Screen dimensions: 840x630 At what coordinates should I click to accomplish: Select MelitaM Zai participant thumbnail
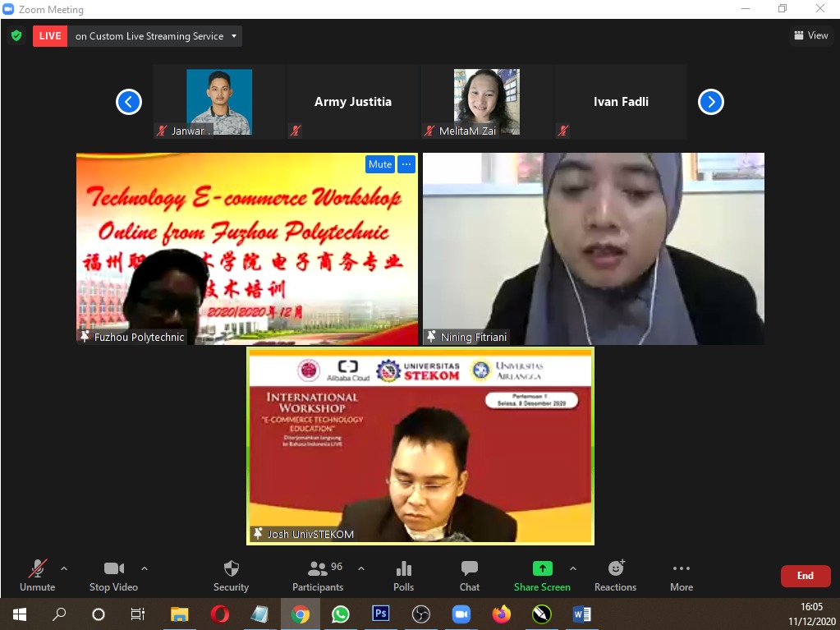tap(487, 102)
